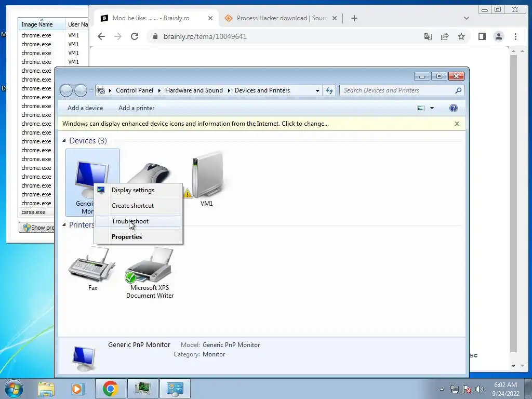Click Show processes button in Task Manager

click(x=37, y=228)
